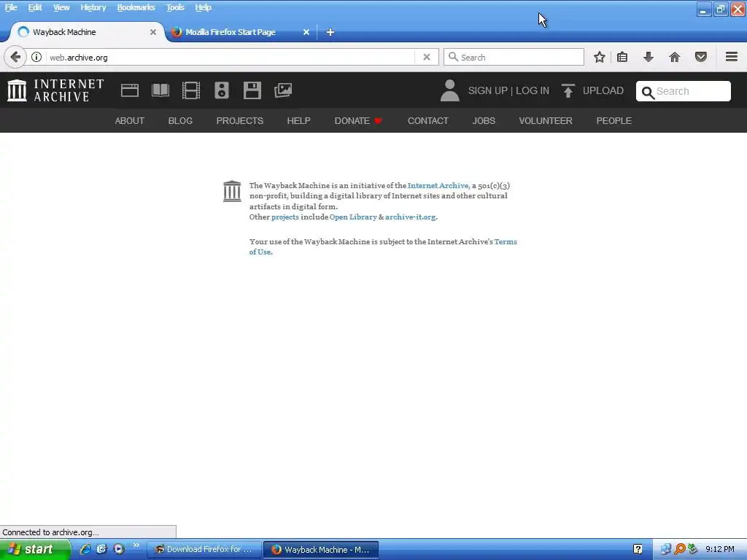747x560 pixels.
Task: Click the DONATE navigation link
Action: (x=352, y=121)
